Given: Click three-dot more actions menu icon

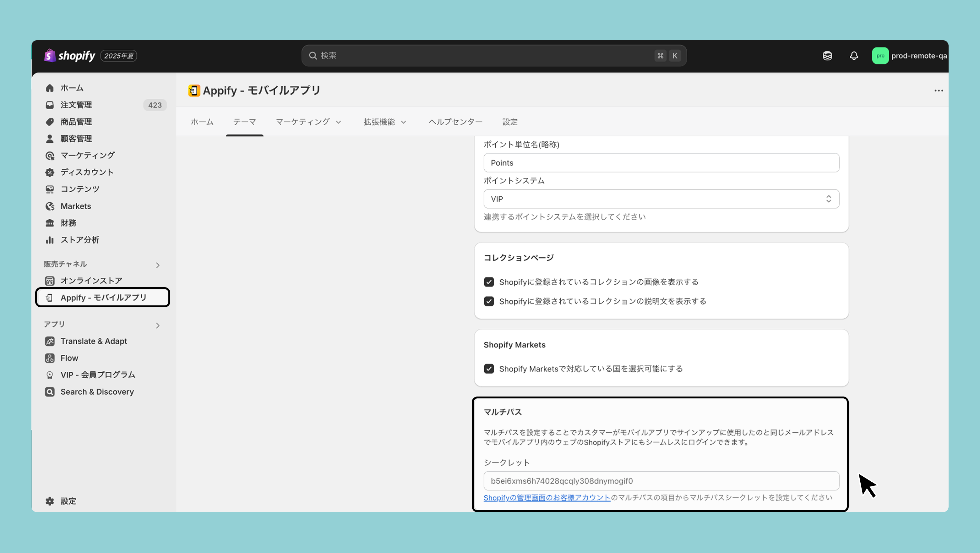Looking at the screenshot, I should click(x=939, y=90).
